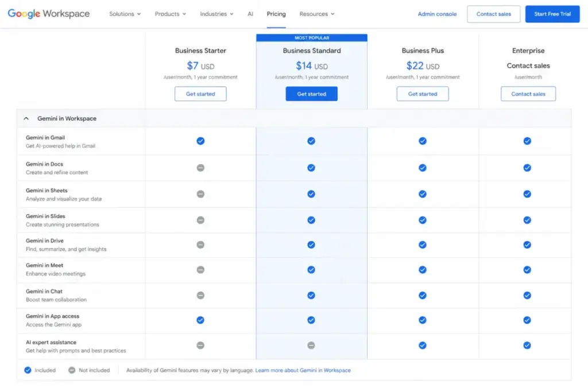Screen dimensions: 588x392
Task: Click the Gemini in Chat feature label
Action: (x=44, y=291)
